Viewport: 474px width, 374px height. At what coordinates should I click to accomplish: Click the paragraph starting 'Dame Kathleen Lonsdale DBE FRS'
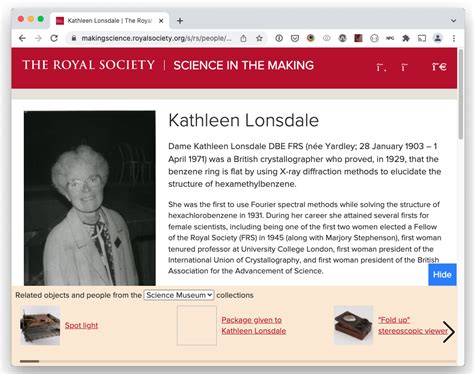tap(305, 165)
